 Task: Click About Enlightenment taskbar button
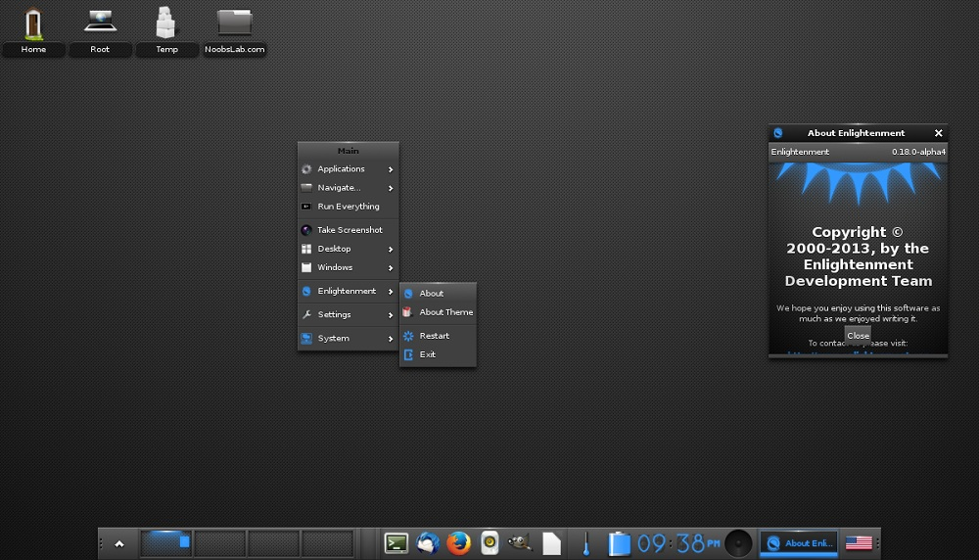[x=799, y=542]
